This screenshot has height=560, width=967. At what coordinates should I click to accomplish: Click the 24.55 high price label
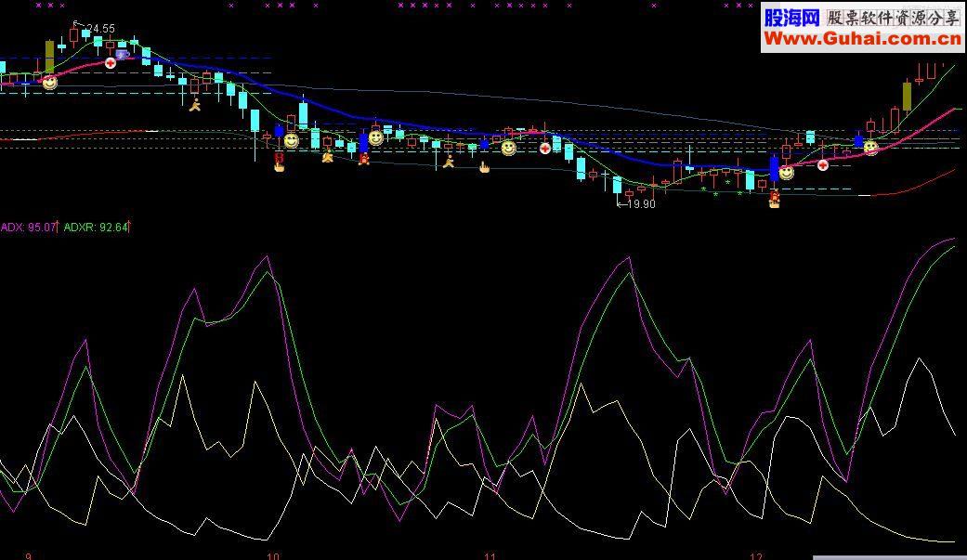(x=100, y=29)
